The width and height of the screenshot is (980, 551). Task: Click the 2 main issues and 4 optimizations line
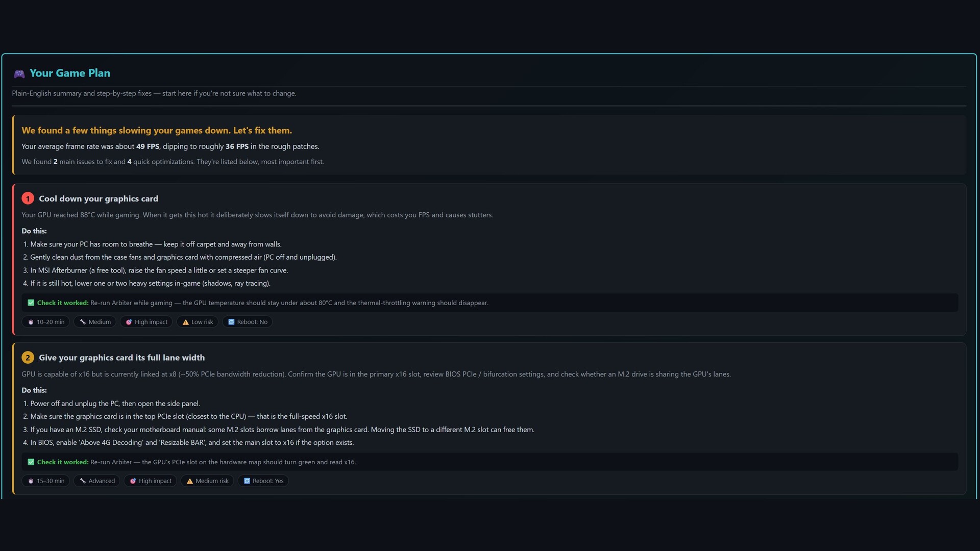tap(173, 162)
